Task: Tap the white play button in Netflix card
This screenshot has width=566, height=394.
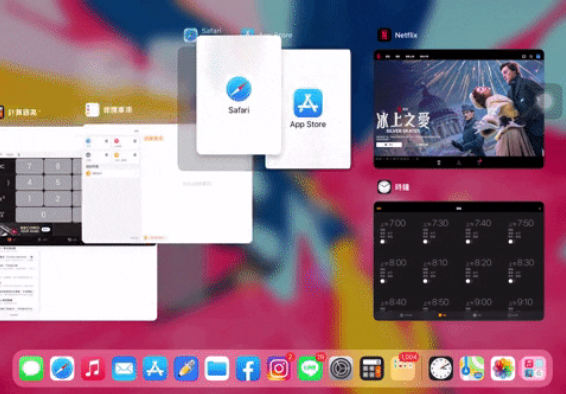Action: tap(389, 144)
